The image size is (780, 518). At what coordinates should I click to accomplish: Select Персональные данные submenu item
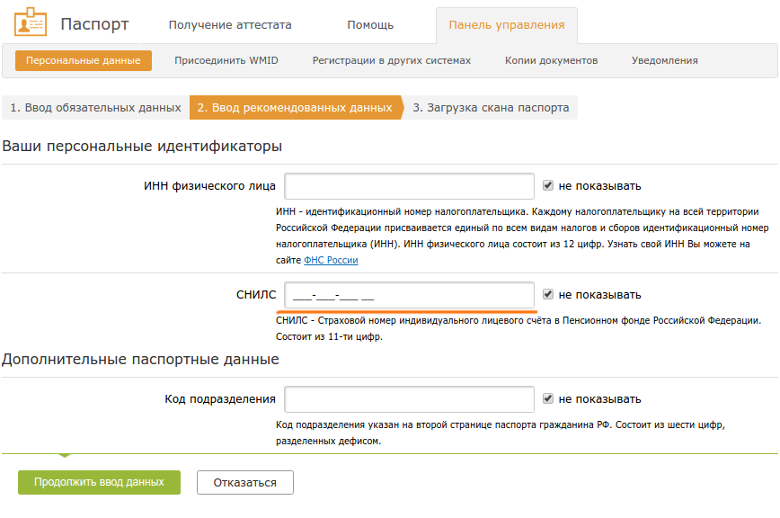[83, 61]
